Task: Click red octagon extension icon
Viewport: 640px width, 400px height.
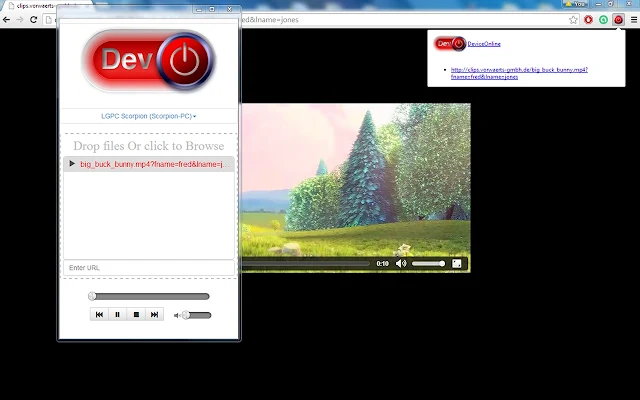Action: click(x=589, y=20)
